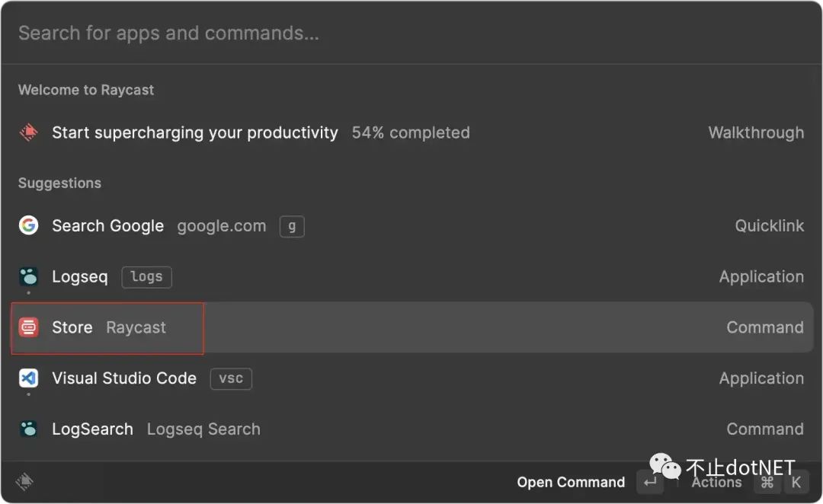Click the Raycast logo in bottom bar
Image resolution: width=823 pixels, height=504 pixels.
click(x=24, y=481)
